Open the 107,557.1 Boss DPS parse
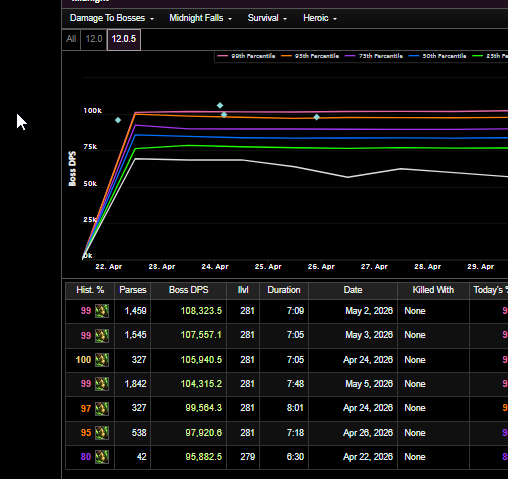The width and height of the screenshot is (508, 479). (201, 335)
